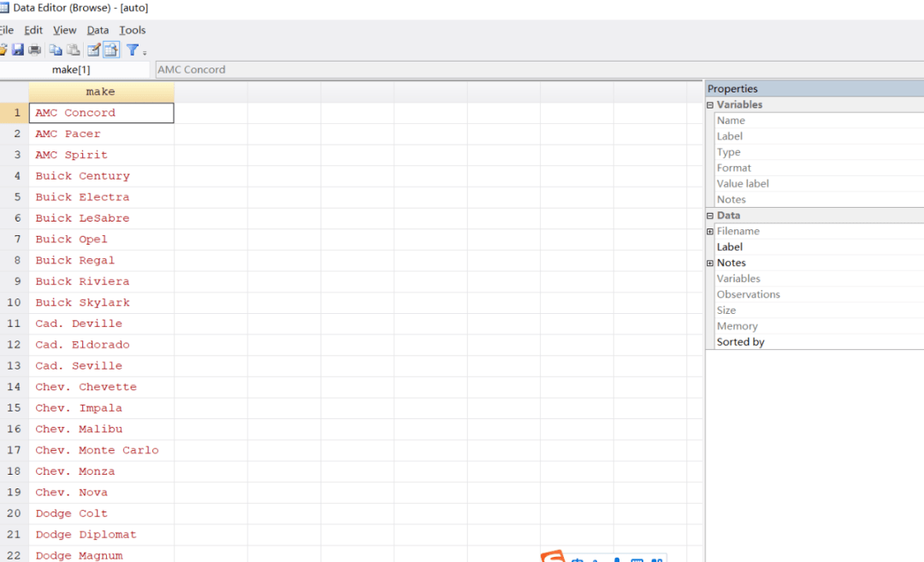This screenshot has height=562, width=924.
Task: Click the Filter observations funnel icon
Action: (x=133, y=50)
